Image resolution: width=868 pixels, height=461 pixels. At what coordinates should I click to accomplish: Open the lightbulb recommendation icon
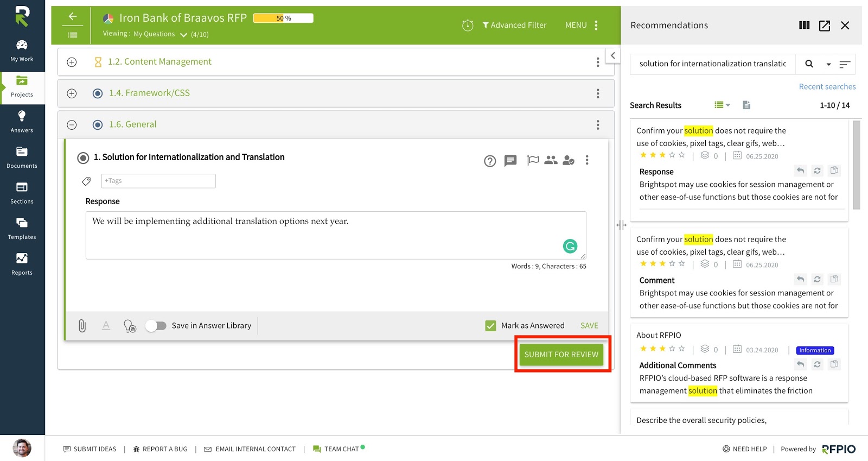130,326
